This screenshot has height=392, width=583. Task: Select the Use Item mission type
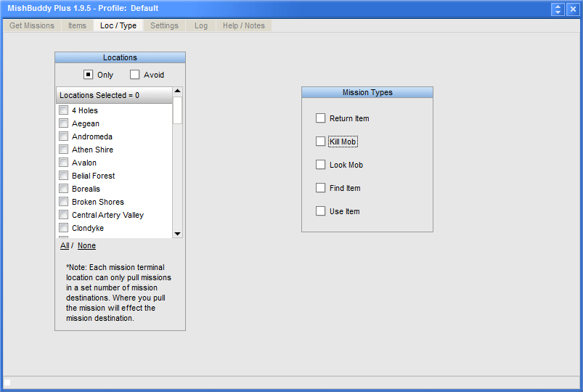[x=321, y=211]
